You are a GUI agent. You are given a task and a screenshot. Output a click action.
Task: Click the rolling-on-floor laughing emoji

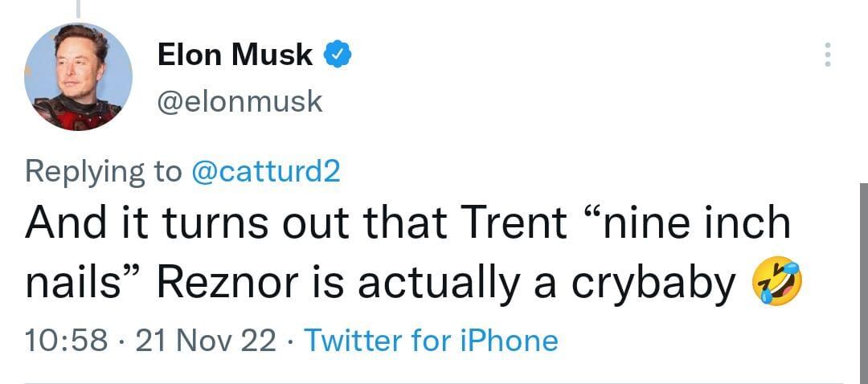(x=776, y=283)
